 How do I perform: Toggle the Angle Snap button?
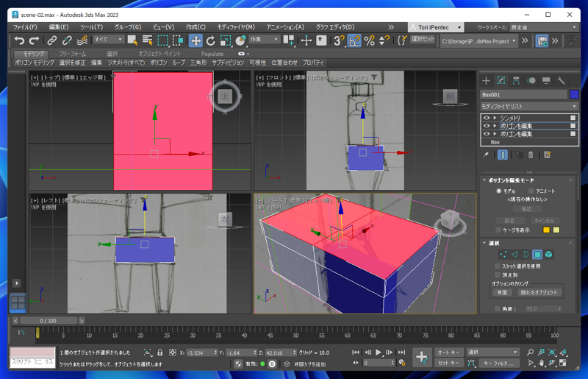point(354,40)
